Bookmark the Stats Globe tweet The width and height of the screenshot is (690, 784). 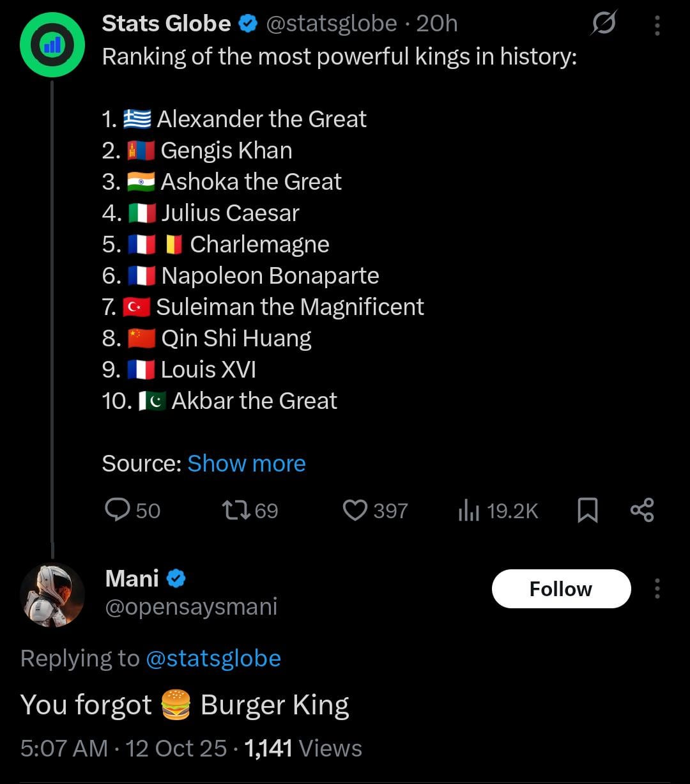tap(587, 511)
